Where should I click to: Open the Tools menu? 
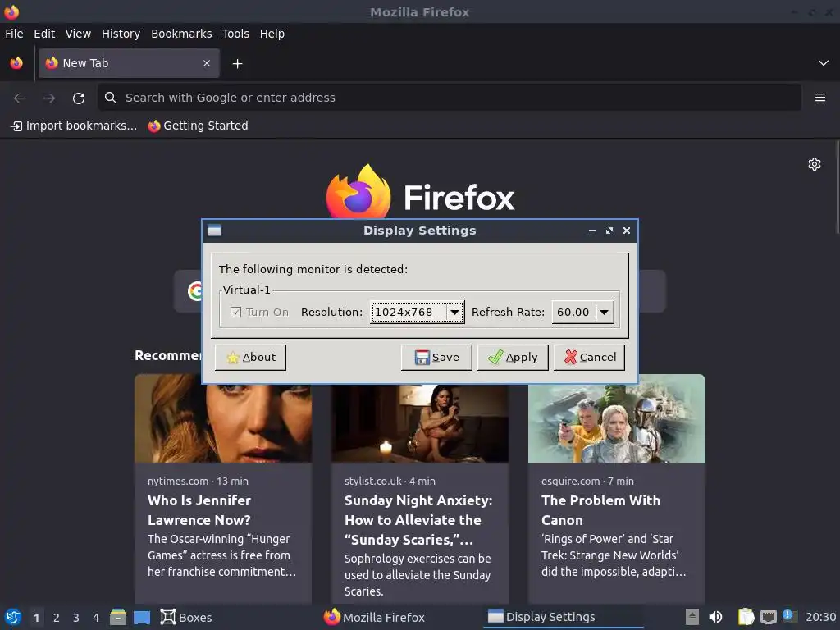coord(235,34)
